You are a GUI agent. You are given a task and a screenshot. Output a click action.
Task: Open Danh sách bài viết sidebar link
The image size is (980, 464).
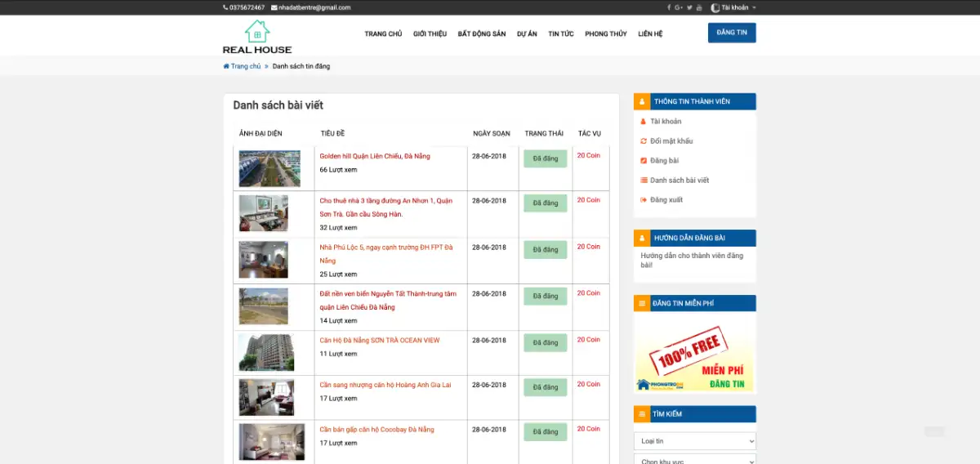point(679,180)
